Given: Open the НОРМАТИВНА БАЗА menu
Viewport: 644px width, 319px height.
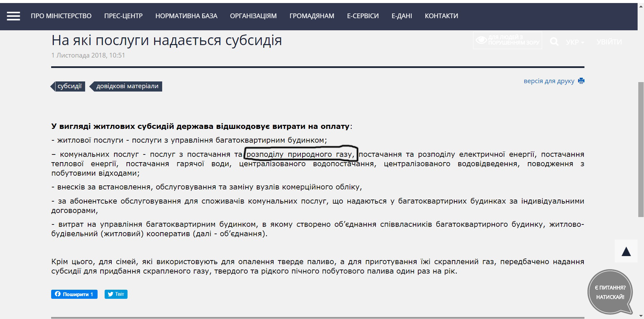Looking at the screenshot, I should pyautogui.click(x=186, y=16).
